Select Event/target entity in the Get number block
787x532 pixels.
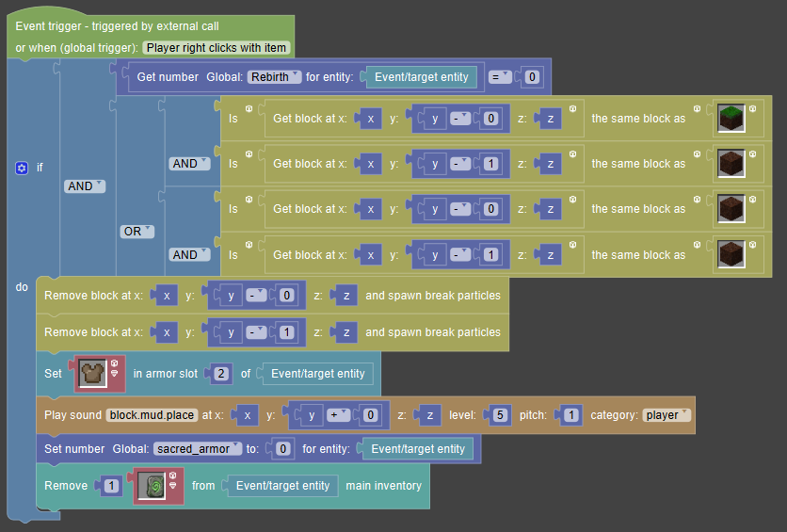(x=422, y=77)
